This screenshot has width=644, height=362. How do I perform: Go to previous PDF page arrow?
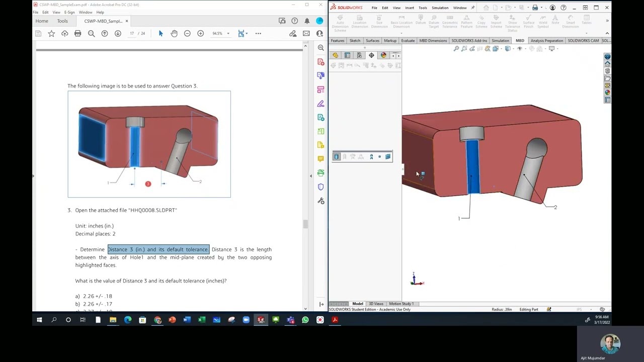coord(105,34)
